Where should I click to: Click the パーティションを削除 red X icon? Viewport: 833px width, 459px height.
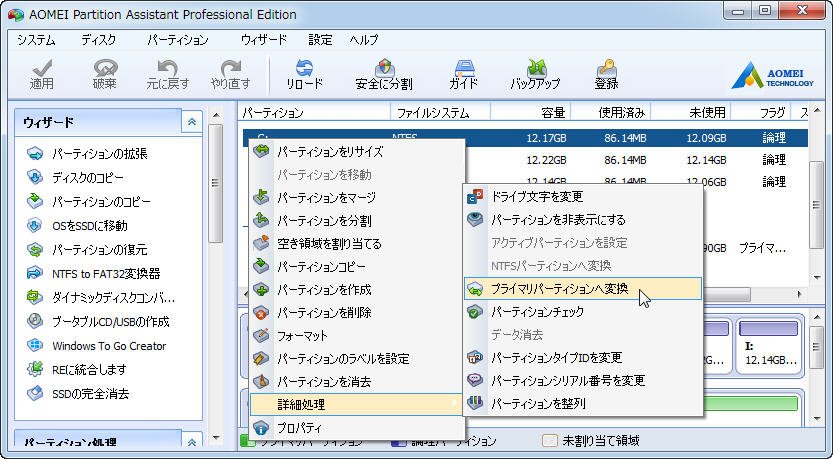tap(261, 312)
